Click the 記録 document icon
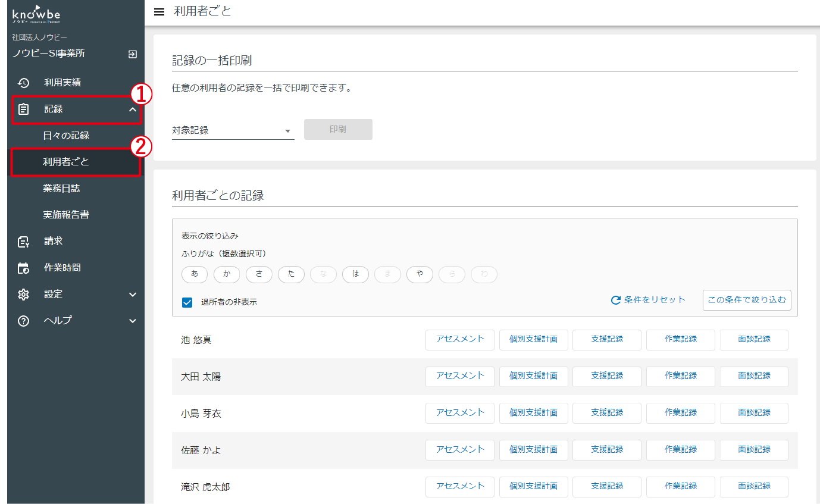 click(23, 109)
